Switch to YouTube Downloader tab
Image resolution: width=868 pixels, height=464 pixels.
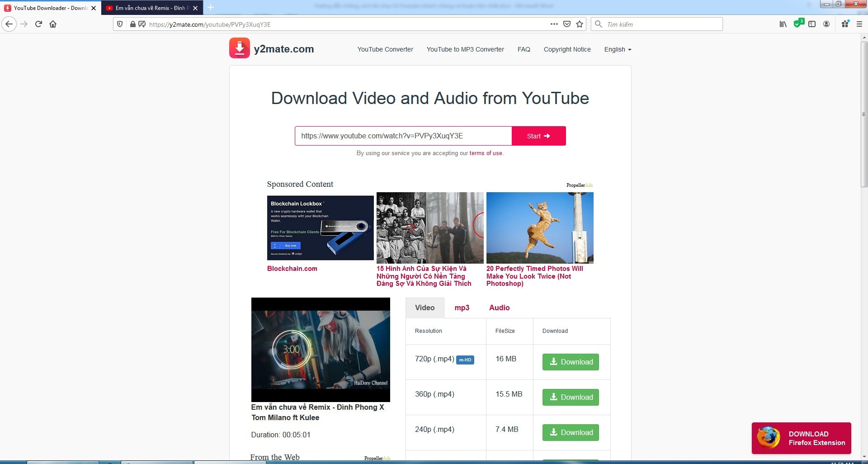click(x=51, y=8)
